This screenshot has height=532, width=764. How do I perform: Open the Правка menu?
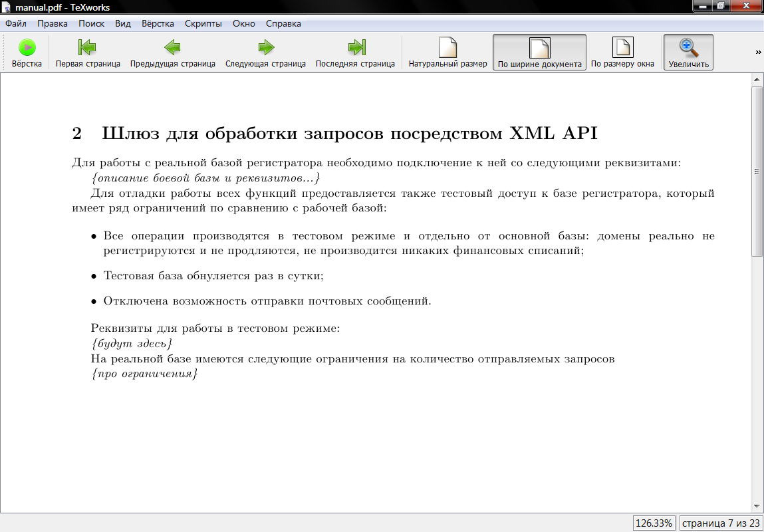point(53,23)
